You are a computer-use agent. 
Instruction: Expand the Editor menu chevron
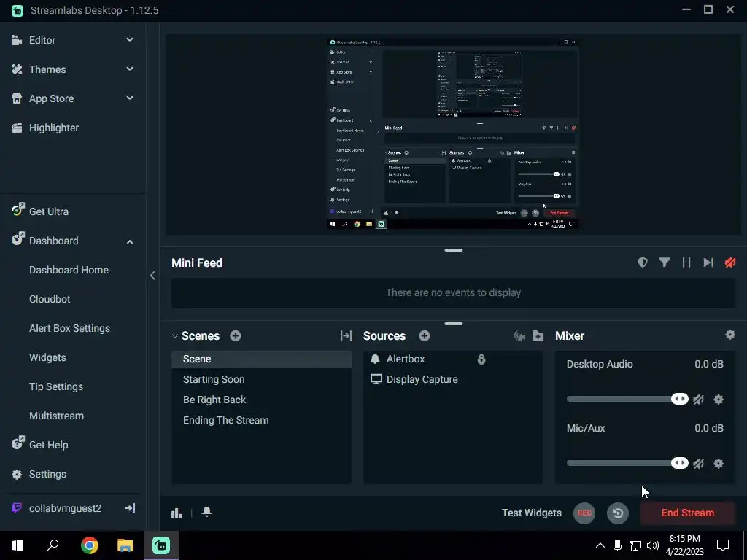pos(130,40)
